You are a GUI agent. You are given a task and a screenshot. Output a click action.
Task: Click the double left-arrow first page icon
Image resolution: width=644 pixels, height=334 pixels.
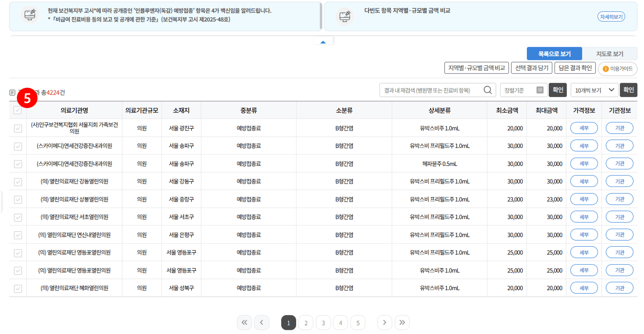pos(244,322)
